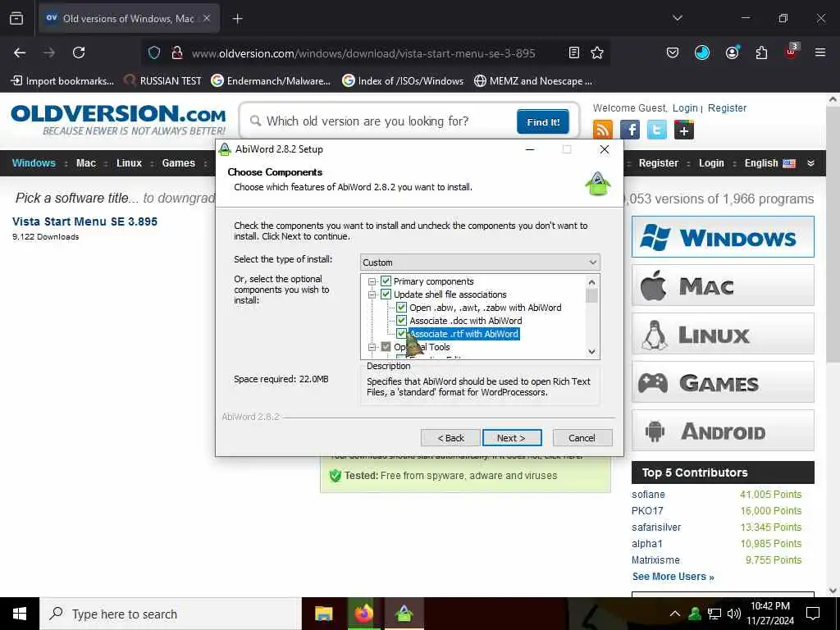Viewport: 840px width, 630px height.
Task: Open the RUSSIAN TEST bookmark
Action: pos(162,81)
